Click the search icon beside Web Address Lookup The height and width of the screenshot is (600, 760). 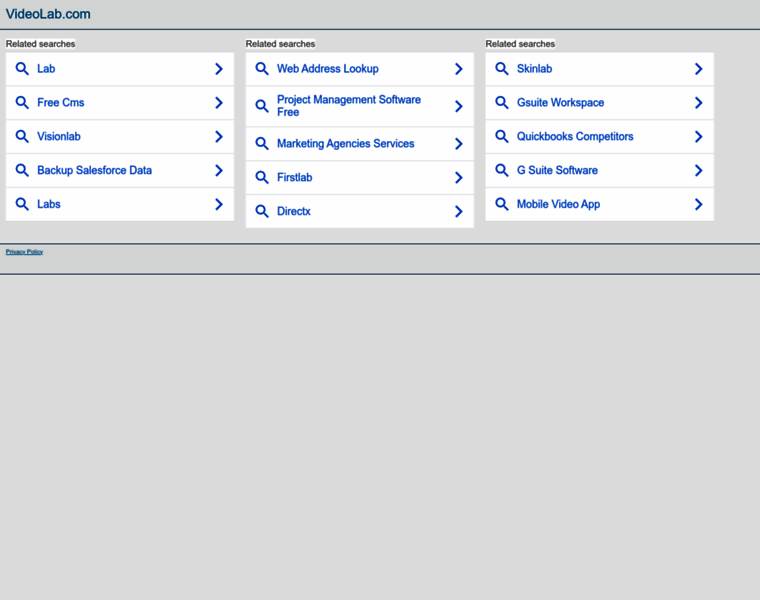[x=262, y=69]
